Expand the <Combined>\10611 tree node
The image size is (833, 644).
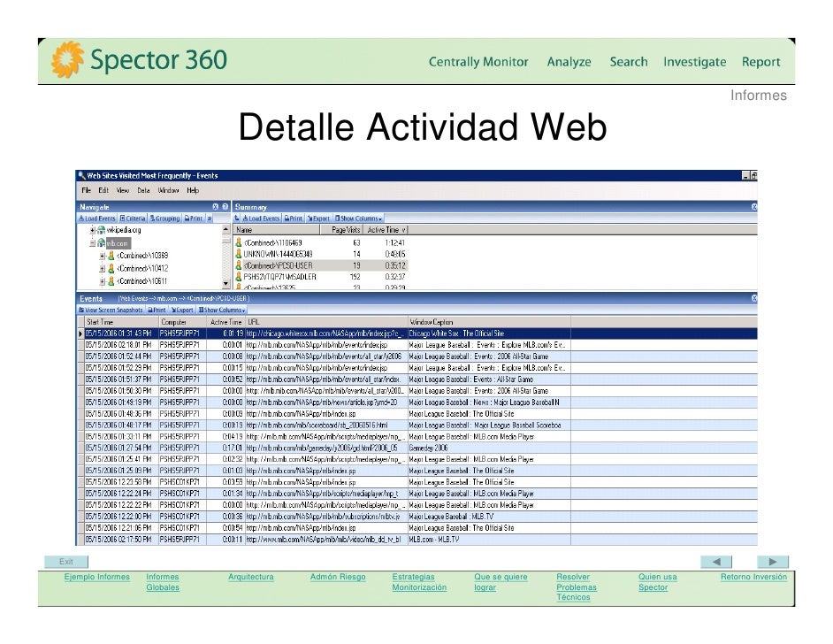pyautogui.click(x=103, y=281)
